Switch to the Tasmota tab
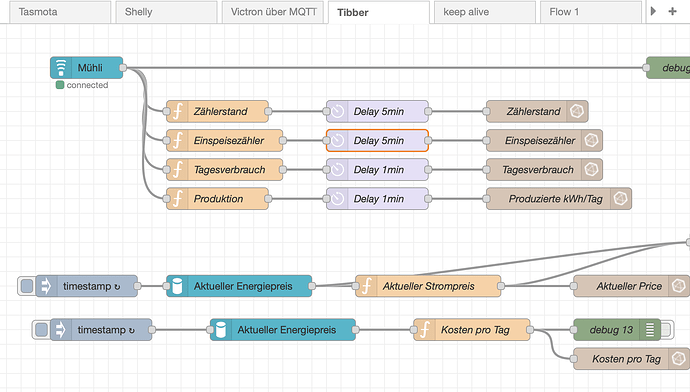Screen dimensions: 690x392 pos(60,12)
